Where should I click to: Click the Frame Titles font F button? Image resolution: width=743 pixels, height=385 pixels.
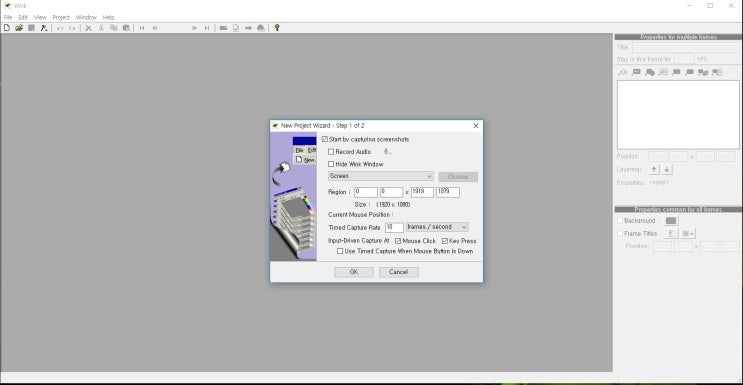[x=671, y=234]
